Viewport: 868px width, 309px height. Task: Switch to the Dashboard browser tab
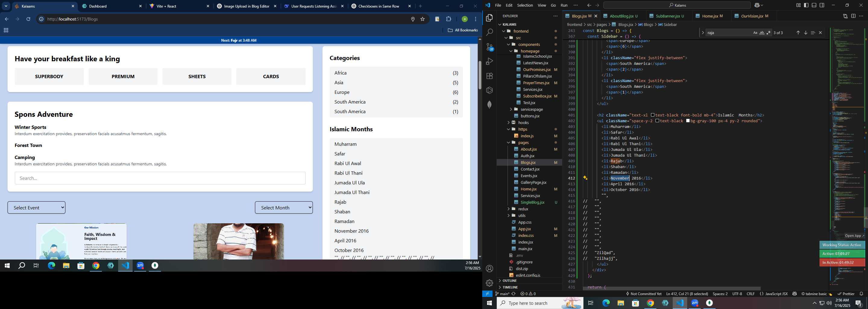tap(111, 6)
